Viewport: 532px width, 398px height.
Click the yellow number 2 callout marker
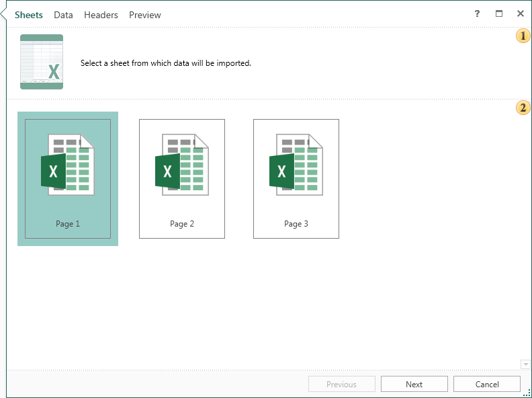[x=523, y=108]
